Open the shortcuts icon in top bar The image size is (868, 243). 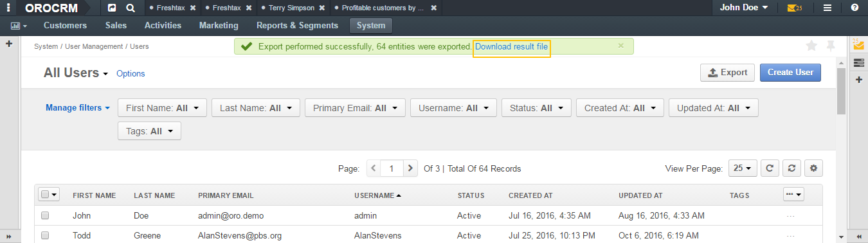(112, 8)
